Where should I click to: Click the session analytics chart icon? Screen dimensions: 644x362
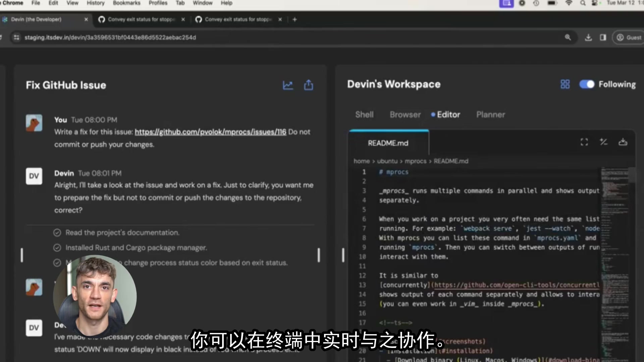point(288,85)
